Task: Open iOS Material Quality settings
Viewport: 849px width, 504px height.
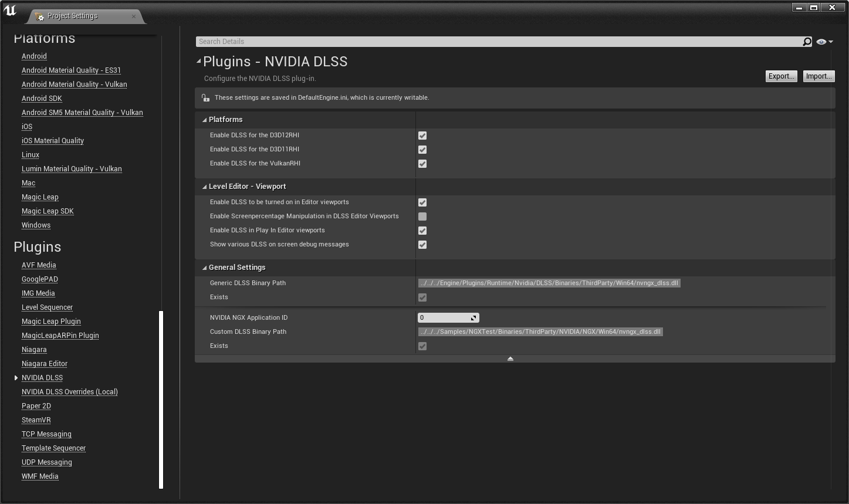Action: click(x=53, y=141)
